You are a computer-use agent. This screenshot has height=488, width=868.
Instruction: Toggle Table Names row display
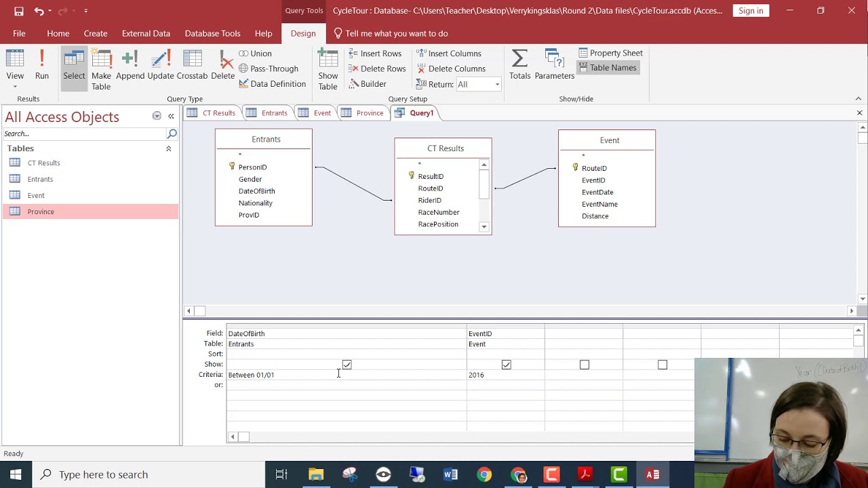pyautogui.click(x=608, y=68)
